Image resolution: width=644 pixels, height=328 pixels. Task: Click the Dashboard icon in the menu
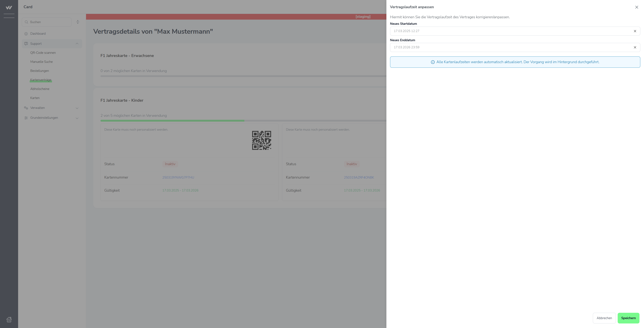pos(26,34)
